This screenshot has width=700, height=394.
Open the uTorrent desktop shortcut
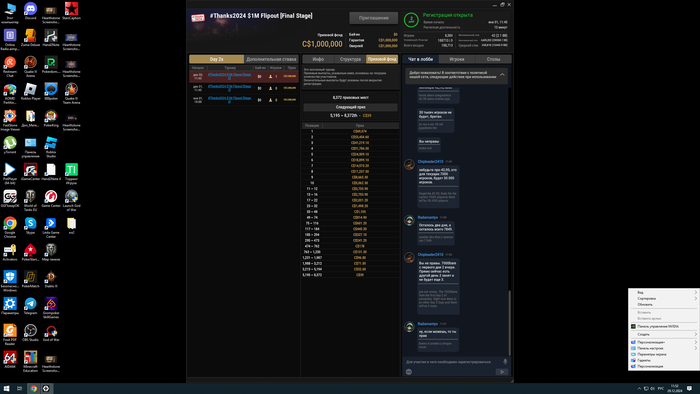(x=10, y=145)
